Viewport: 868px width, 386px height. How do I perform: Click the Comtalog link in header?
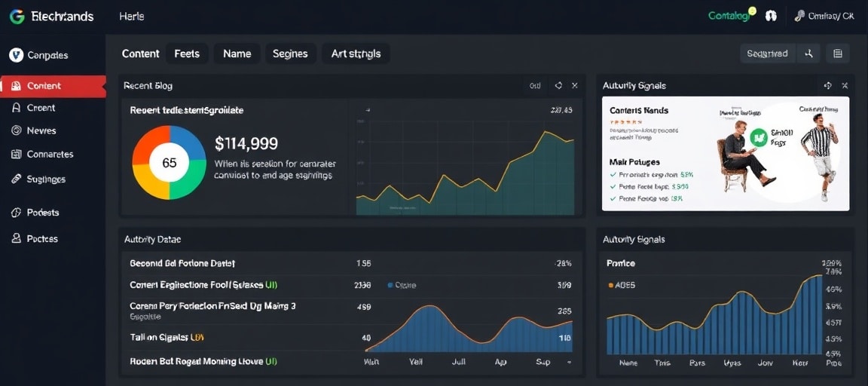coord(730,17)
